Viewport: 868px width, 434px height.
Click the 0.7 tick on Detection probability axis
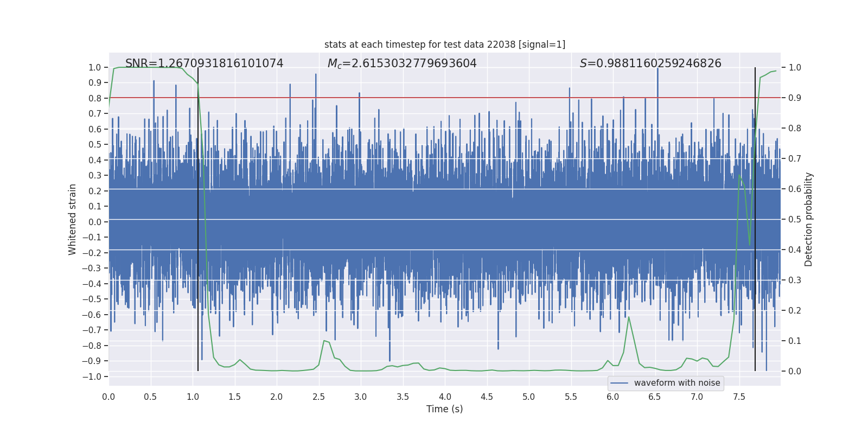coord(795,159)
